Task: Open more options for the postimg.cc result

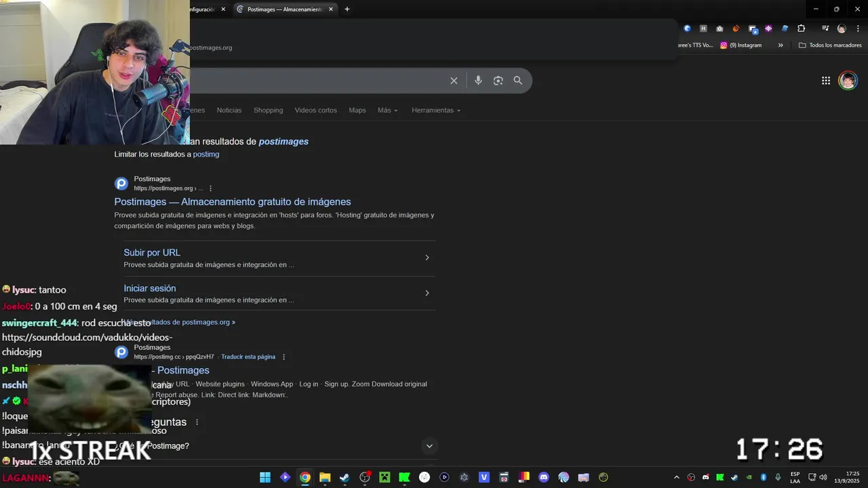Action: coord(283,357)
